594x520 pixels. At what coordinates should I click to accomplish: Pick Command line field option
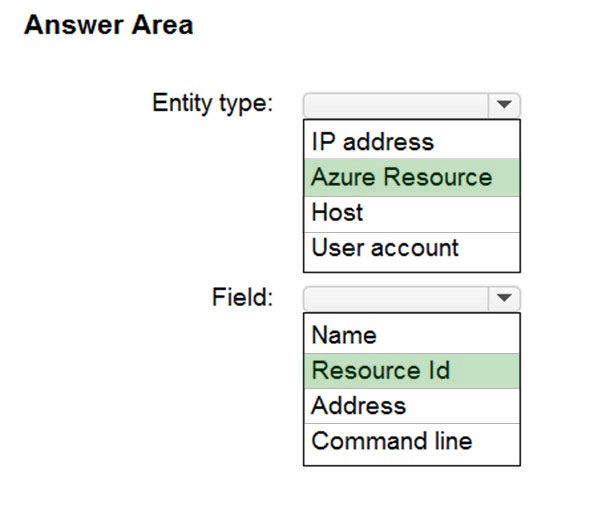[412, 442]
